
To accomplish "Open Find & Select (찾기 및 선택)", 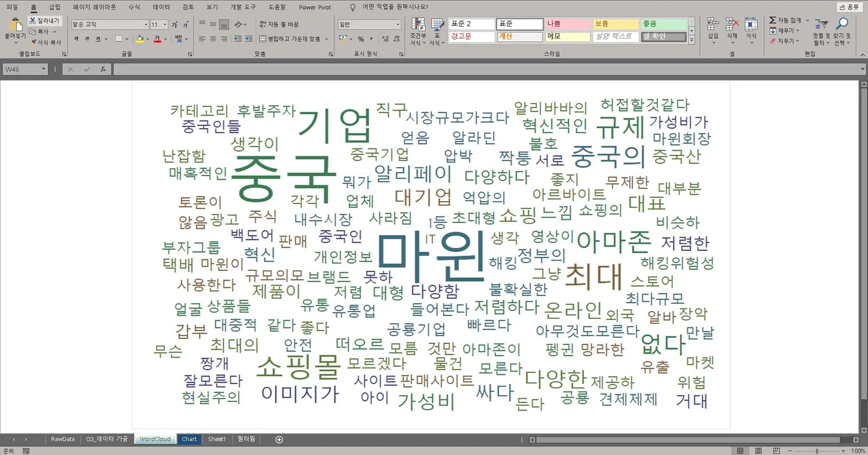I will click(x=842, y=32).
